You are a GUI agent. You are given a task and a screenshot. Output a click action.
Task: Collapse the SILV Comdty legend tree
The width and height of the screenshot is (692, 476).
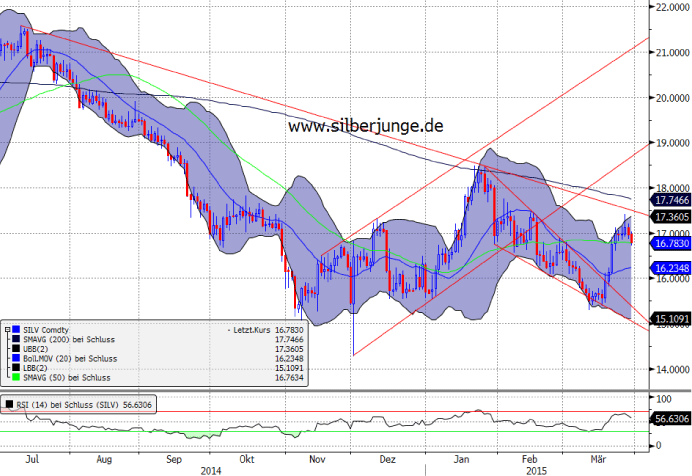pyautogui.click(x=5, y=328)
